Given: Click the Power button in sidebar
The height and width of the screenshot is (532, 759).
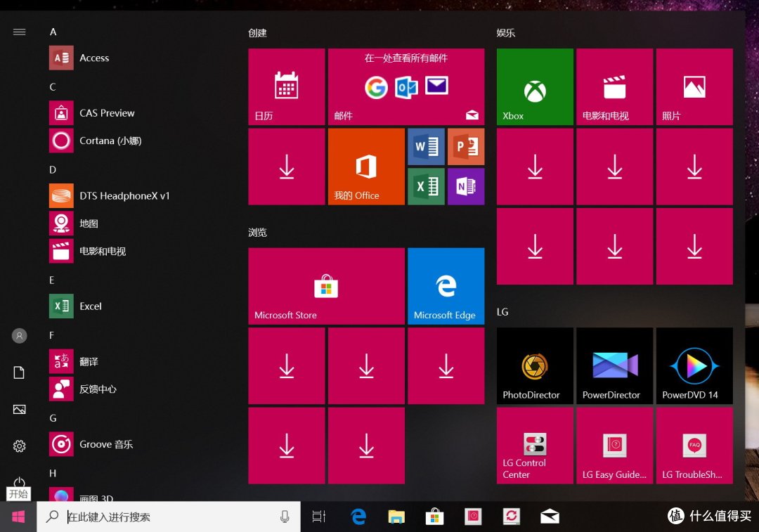Looking at the screenshot, I should click(20, 482).
